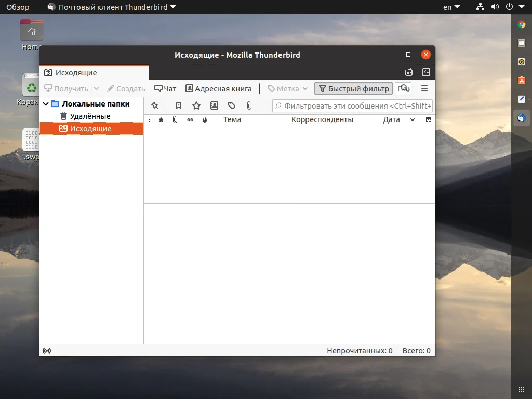Launch Chrome from the dock
Screen dimensions: 532x399
(522, 24)
